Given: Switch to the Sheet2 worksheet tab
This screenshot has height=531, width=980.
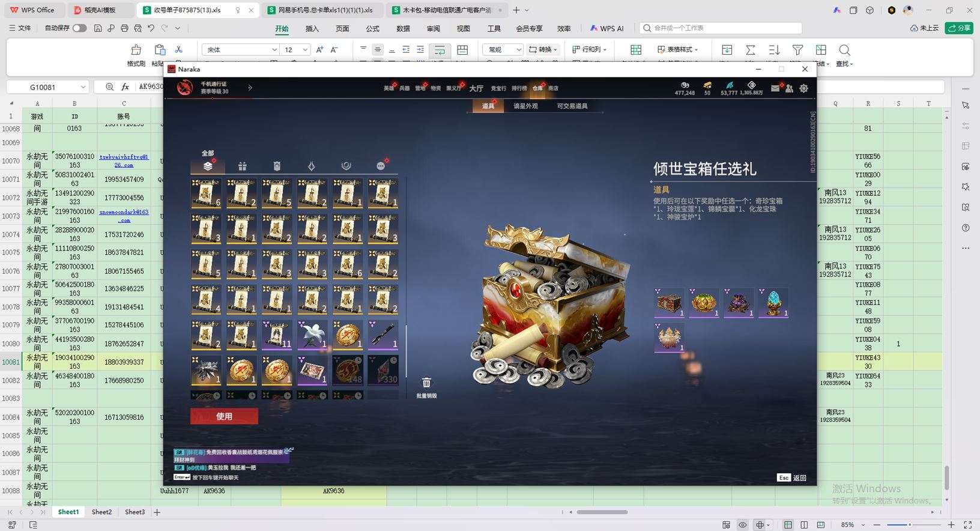Looking at the screenshot, I should click(x=101, y=512).
